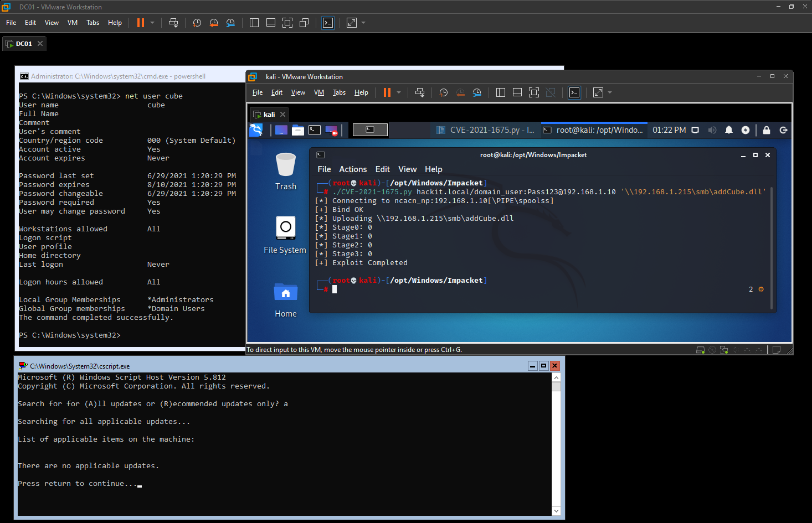Toggle the library sidebar in the kali window

[501, 92]
